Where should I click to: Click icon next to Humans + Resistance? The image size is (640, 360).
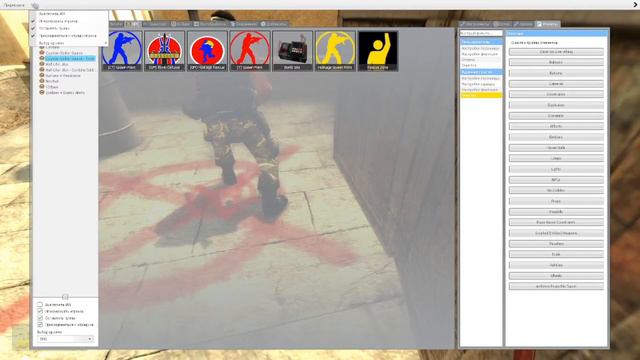(x=42, y=76)
